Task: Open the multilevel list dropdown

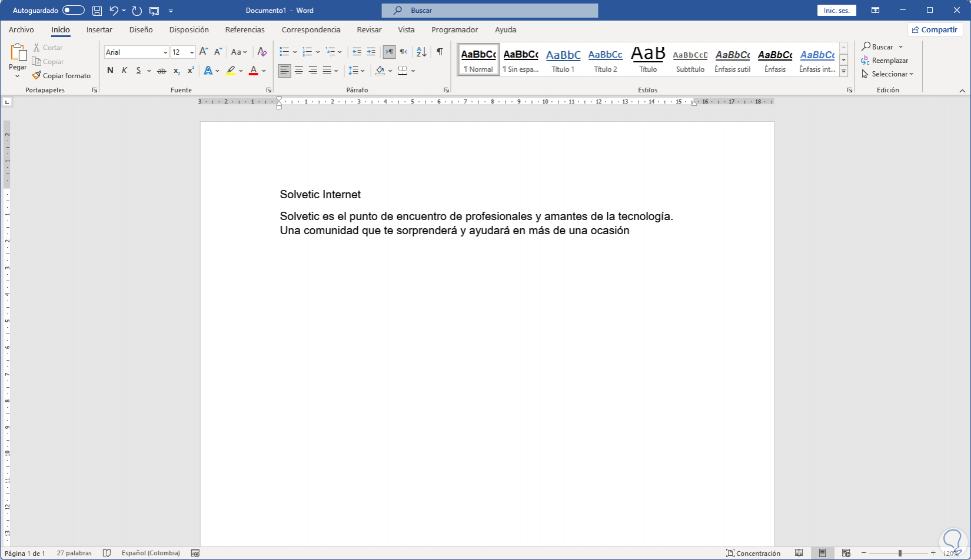Action: click(x=340, y=52)
